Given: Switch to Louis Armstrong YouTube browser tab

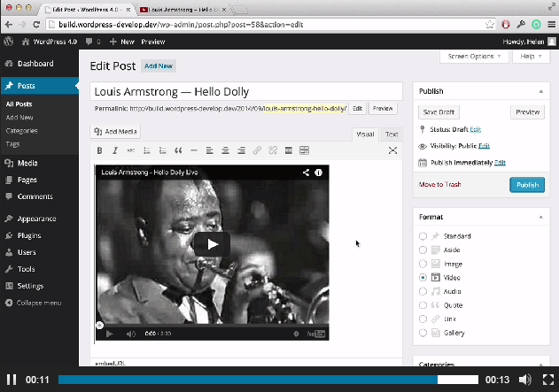Looking at the screenshot, I should (182, 10).
